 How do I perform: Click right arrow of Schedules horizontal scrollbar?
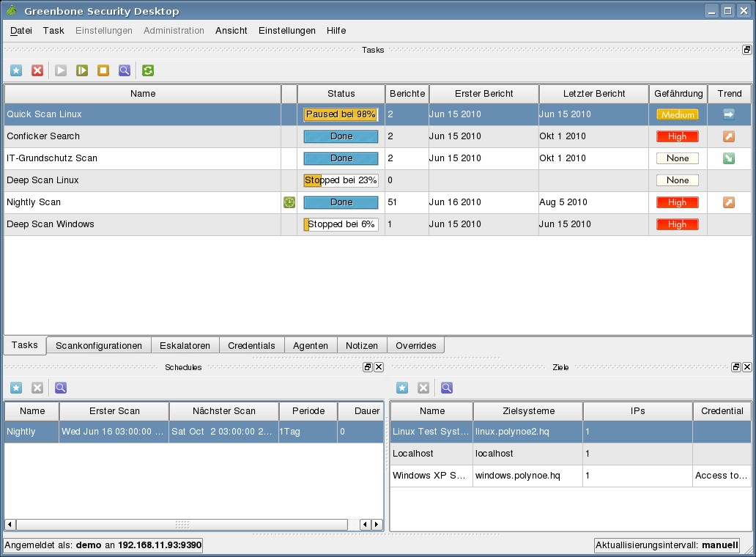coord(377,525)
